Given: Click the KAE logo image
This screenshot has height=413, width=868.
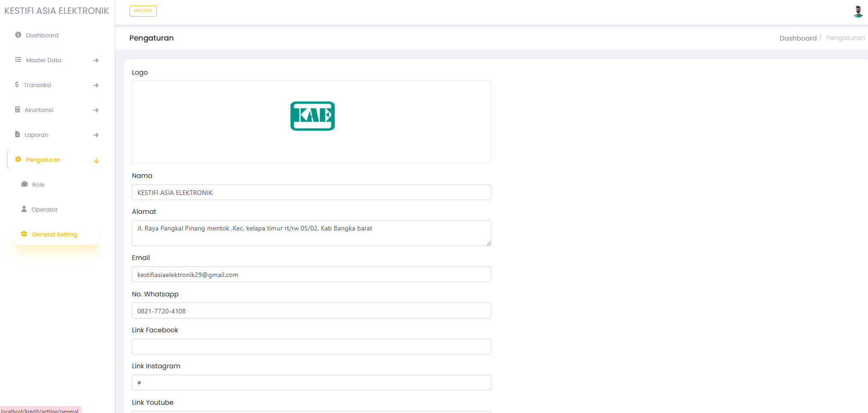Looking at the screenshot, I should point(312,116).
